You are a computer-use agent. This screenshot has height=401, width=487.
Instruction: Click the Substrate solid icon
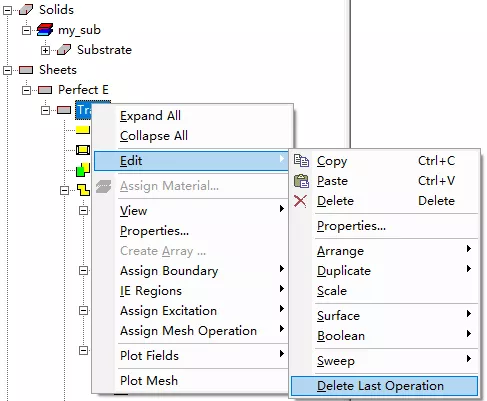tap(64, 50)
